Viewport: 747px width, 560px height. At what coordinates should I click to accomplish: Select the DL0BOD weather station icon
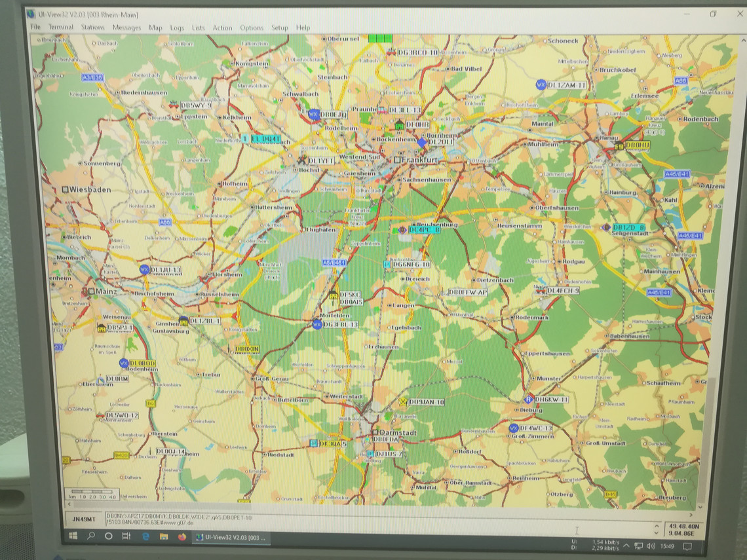pyautogui.click(x=124, y=363)
